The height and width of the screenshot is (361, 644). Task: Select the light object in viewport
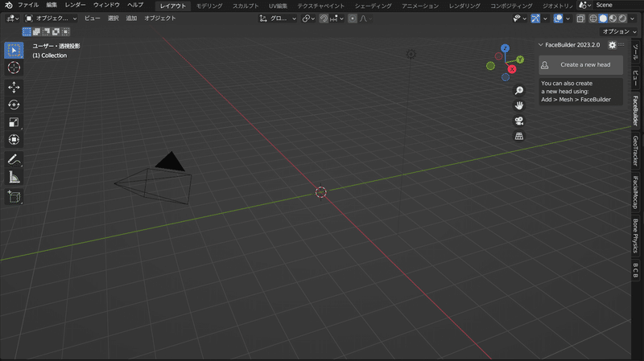click(x=411, y=54)
